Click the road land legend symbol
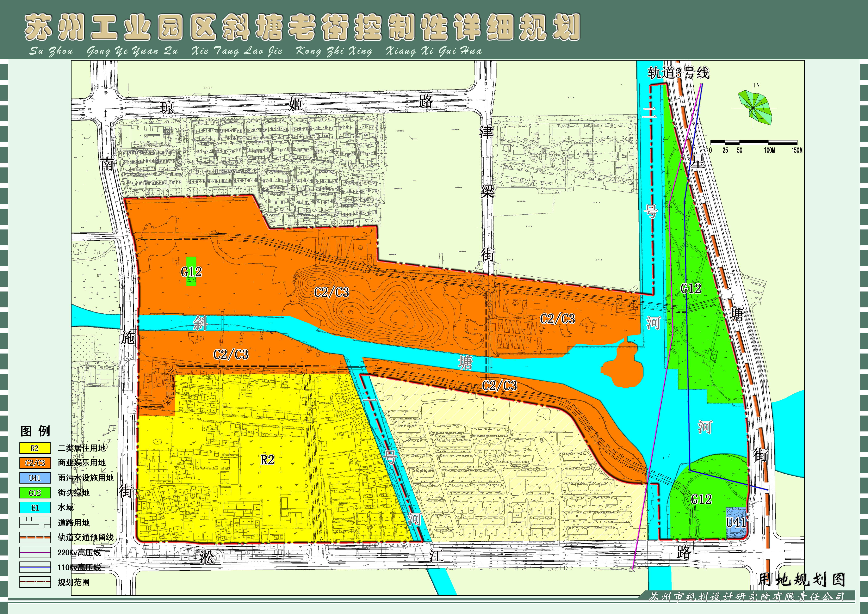This screenshot has width=868, height=614. click(x=35, y=522)
